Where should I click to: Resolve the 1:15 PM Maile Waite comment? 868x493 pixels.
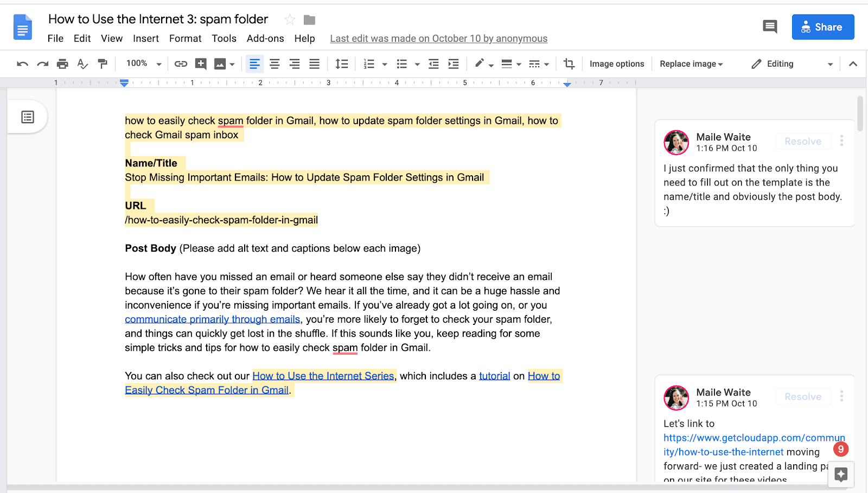pos(803,396)
